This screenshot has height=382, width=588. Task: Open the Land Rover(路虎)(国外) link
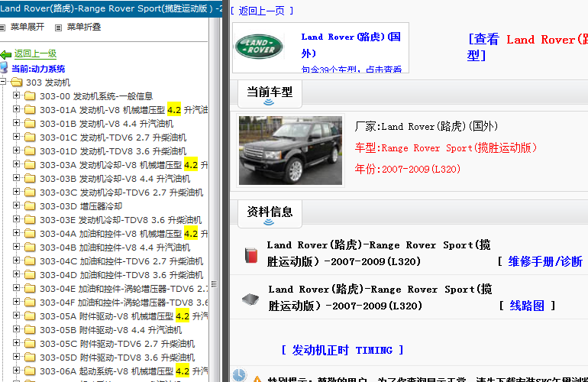(x=351, y=45)
